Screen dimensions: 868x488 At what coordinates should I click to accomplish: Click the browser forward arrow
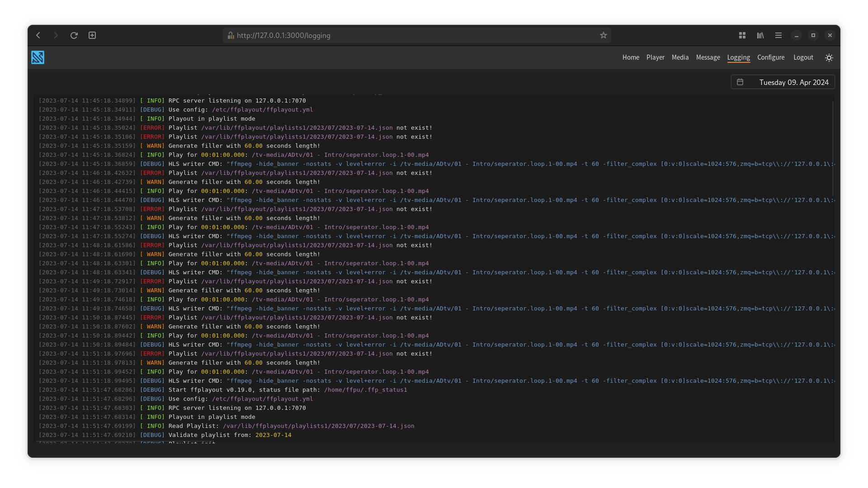[x=56, y=35]
